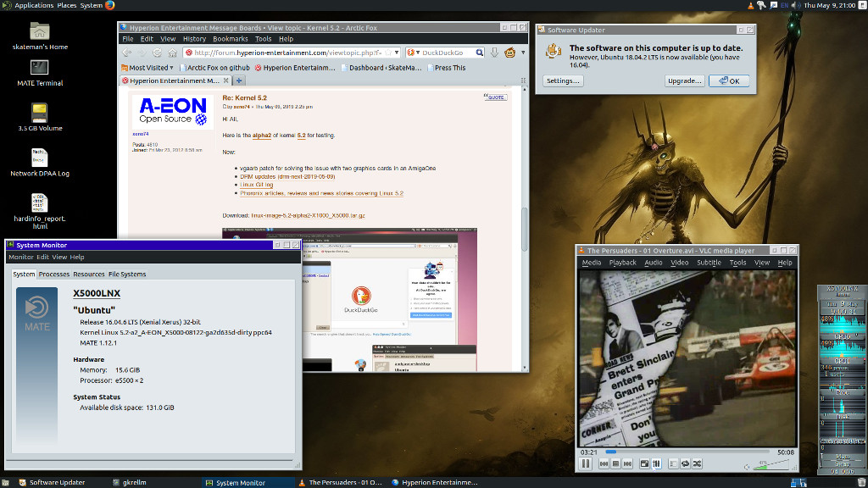Switch to File Systems tab
This screenshot has width=868, height=488.
[127, 274]
